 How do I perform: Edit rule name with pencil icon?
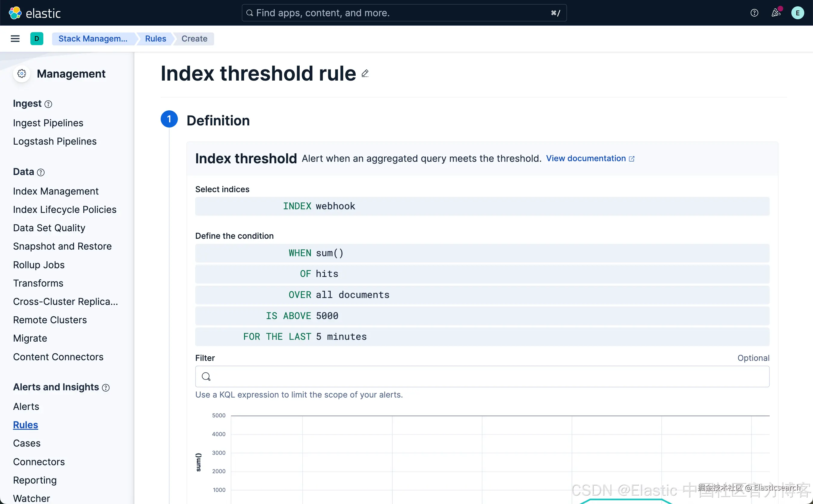click(365, 73)
